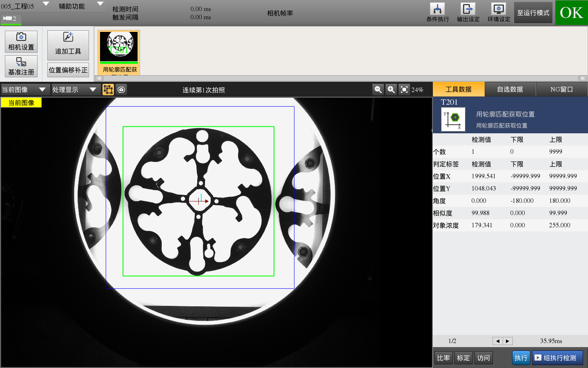588x368 pixels.
Task: Open condition execution (条件执行)
Action: click(x=437, y=13)
